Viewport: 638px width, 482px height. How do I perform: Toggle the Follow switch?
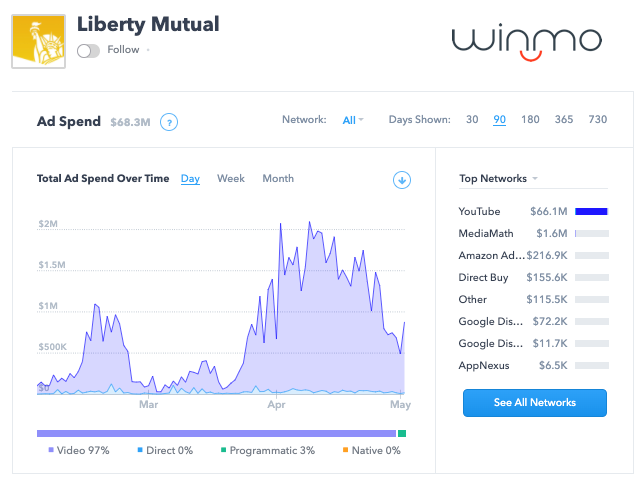(x=88, y=51)
